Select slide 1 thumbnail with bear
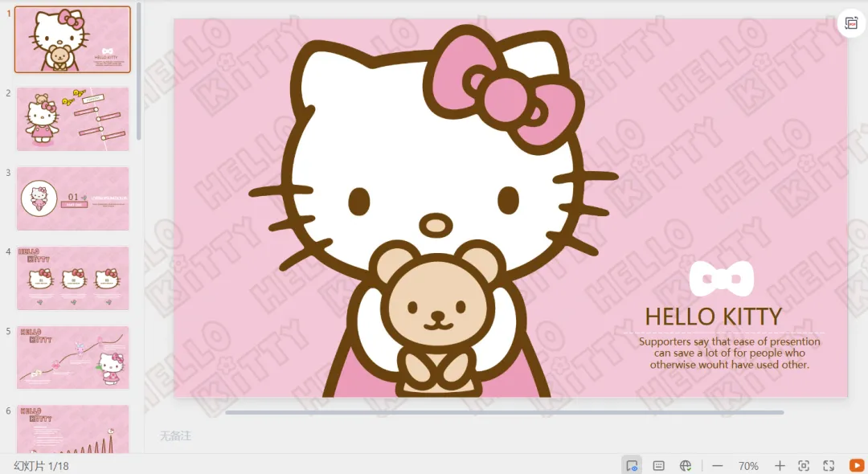Image resolution: width=868 pixels, height=474 pixels. point(72,40)
